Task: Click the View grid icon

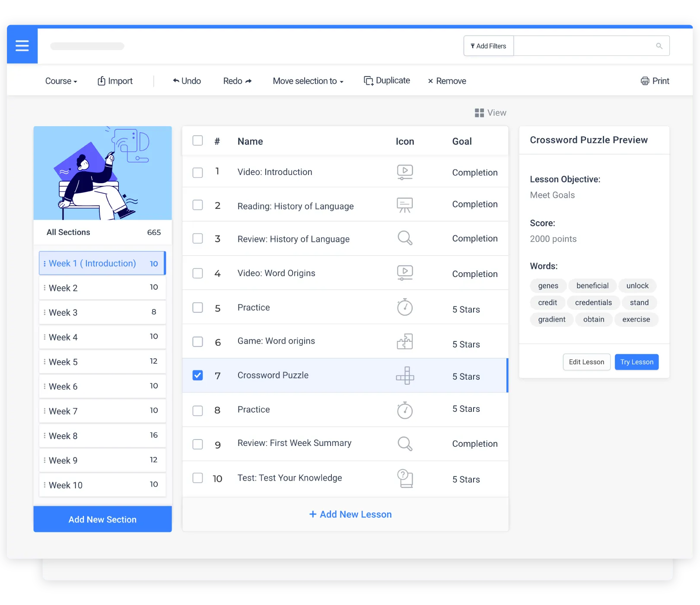Action: point(479,113)
